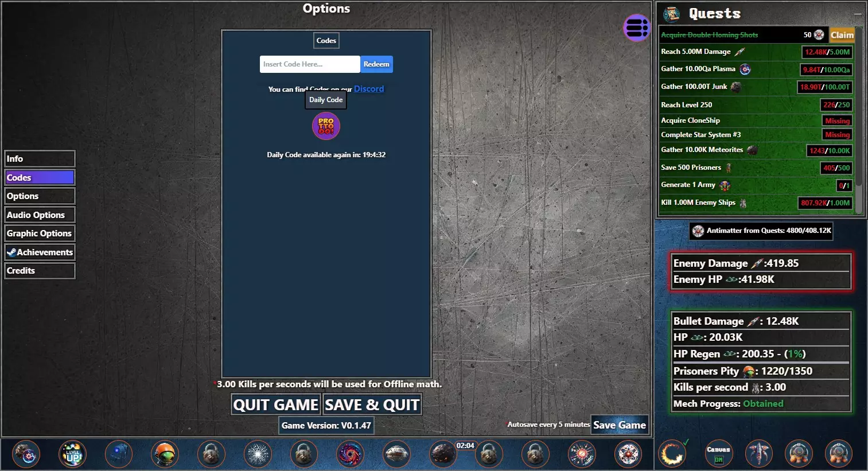
Task: Go to Graphic Options
Action: [40, 233]
